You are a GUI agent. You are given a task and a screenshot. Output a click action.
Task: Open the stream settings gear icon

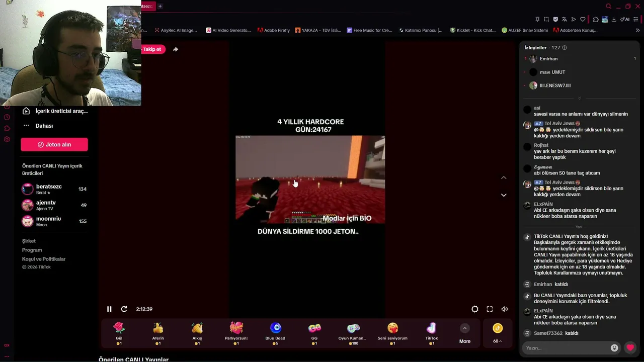tap(475, 309)
